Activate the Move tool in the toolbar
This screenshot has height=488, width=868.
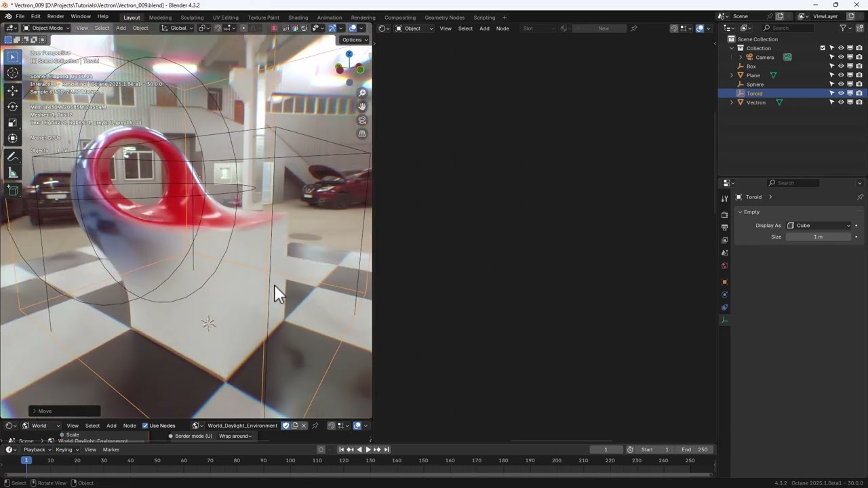click(x=13, y=90)
